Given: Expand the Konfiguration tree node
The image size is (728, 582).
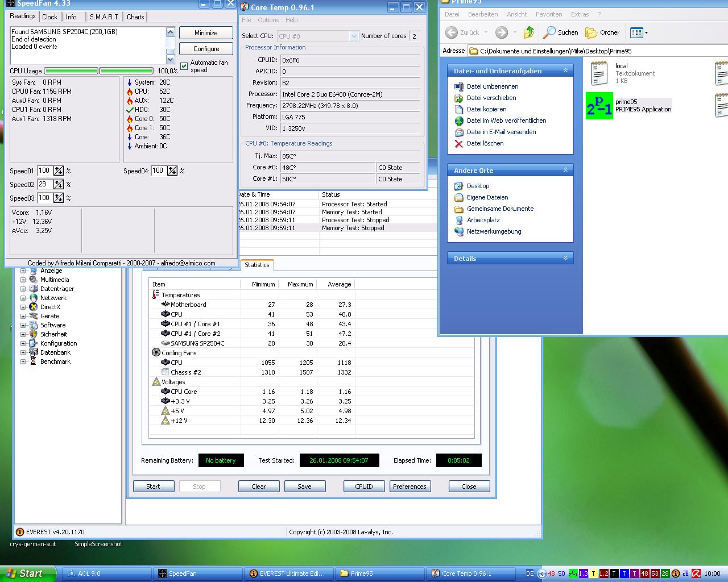Looking at the screenshot, I should 23,343.
